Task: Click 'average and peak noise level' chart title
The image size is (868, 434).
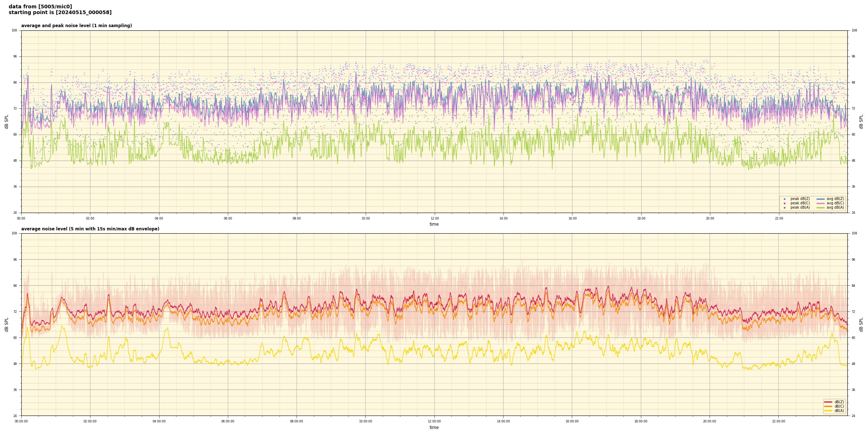Action: coord(76,26)
